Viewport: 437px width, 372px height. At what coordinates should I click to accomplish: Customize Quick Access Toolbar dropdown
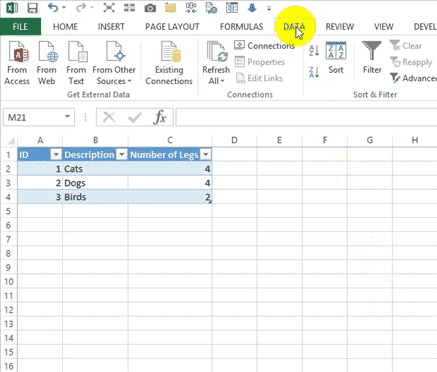tap(269, 8)
